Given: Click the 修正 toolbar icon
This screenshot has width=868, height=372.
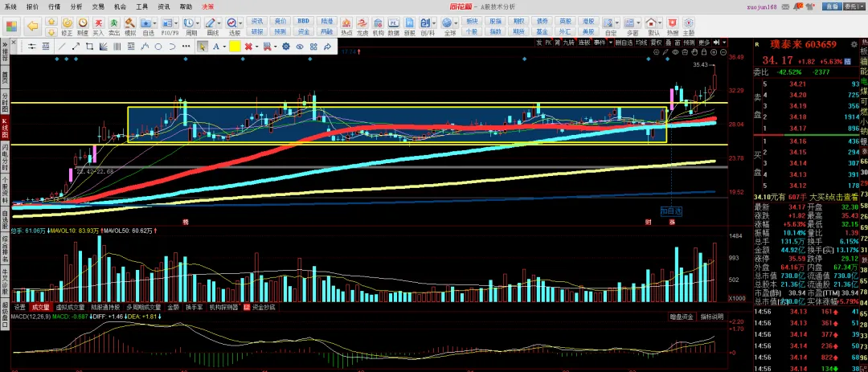Looking at the screenshot, I should [x=67, y=22].
